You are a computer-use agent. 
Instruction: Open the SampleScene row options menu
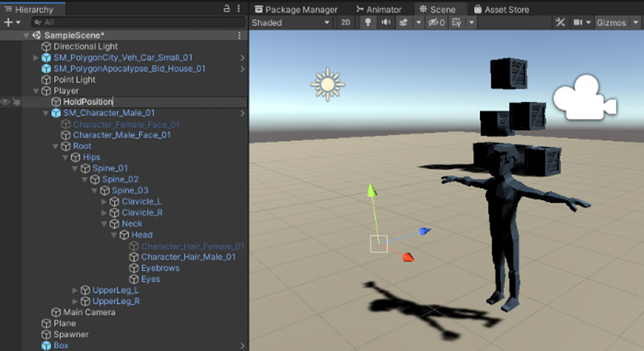tap(239, 35)
